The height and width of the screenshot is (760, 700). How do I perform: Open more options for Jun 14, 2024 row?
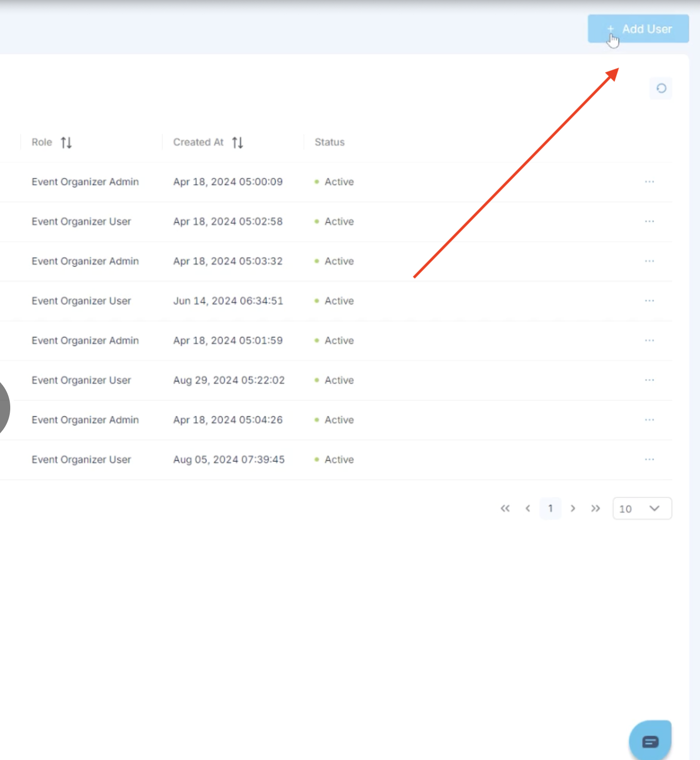point(649,301)
